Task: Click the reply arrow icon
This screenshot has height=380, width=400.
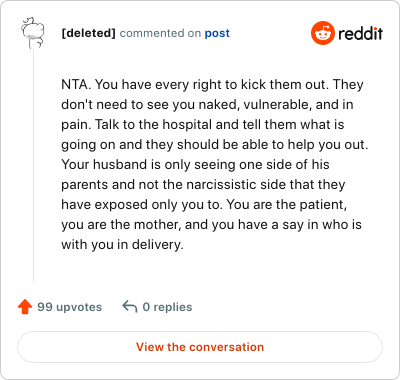Action: (130, 307)
